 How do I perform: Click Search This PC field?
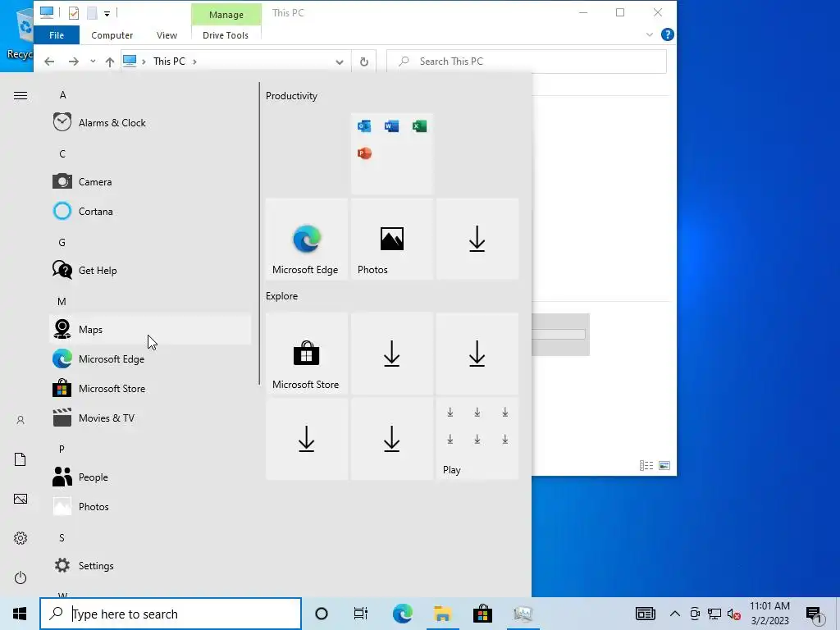pyautogui.click(x=527, y=61)
